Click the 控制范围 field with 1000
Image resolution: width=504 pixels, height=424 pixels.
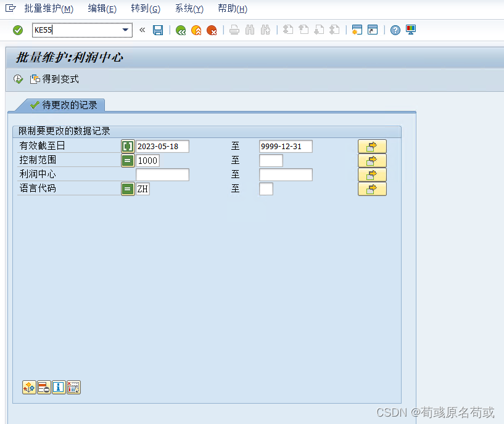[x=148, y=161]
